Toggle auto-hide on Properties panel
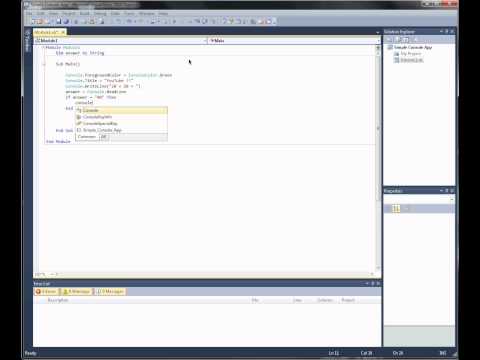The width and height of the screenshot is (480, 360). (447, 190)
